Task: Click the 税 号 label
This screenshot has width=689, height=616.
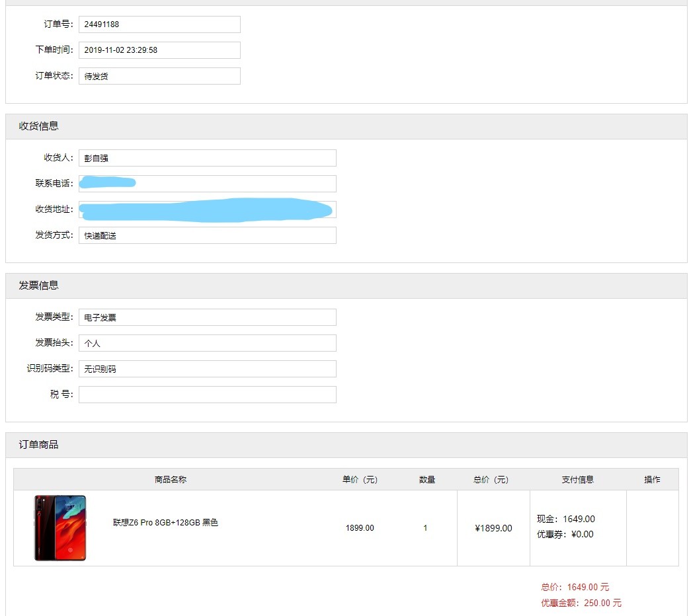Action: [61, 394]
